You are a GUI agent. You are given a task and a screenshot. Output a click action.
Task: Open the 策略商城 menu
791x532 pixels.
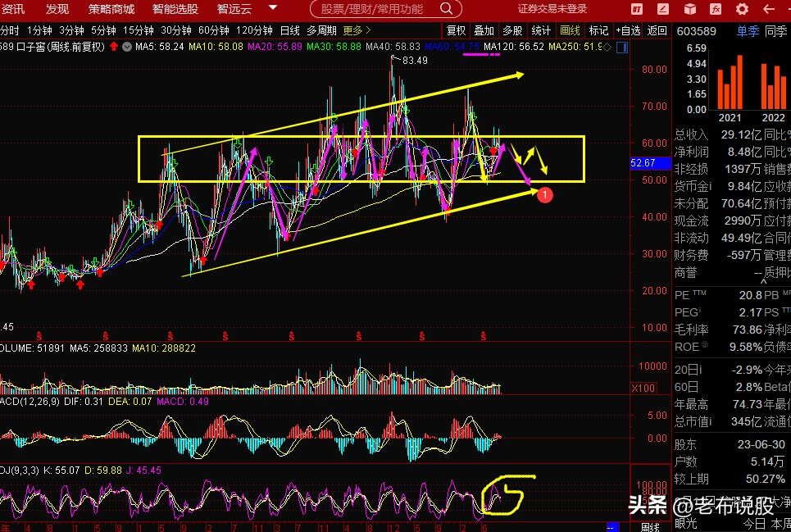111,9
